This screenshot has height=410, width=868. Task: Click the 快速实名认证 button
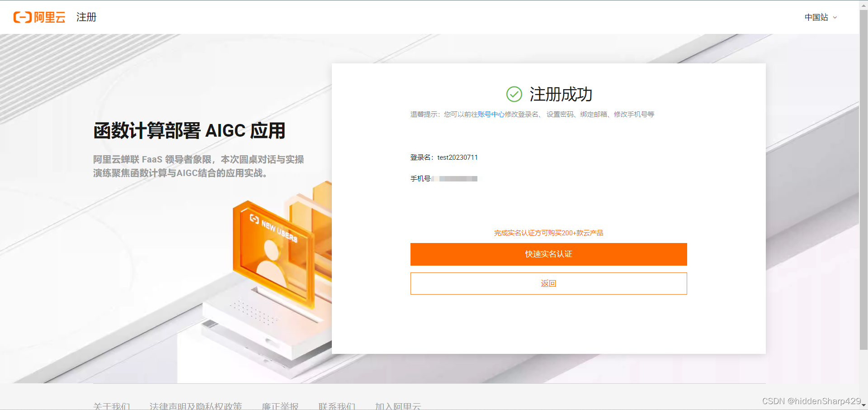coord(548,254)
